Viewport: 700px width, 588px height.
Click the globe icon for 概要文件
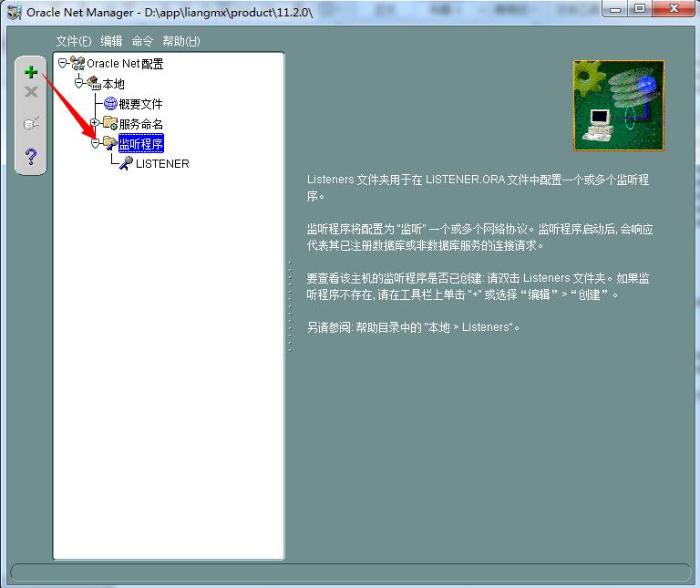click(x=110, y=104)
